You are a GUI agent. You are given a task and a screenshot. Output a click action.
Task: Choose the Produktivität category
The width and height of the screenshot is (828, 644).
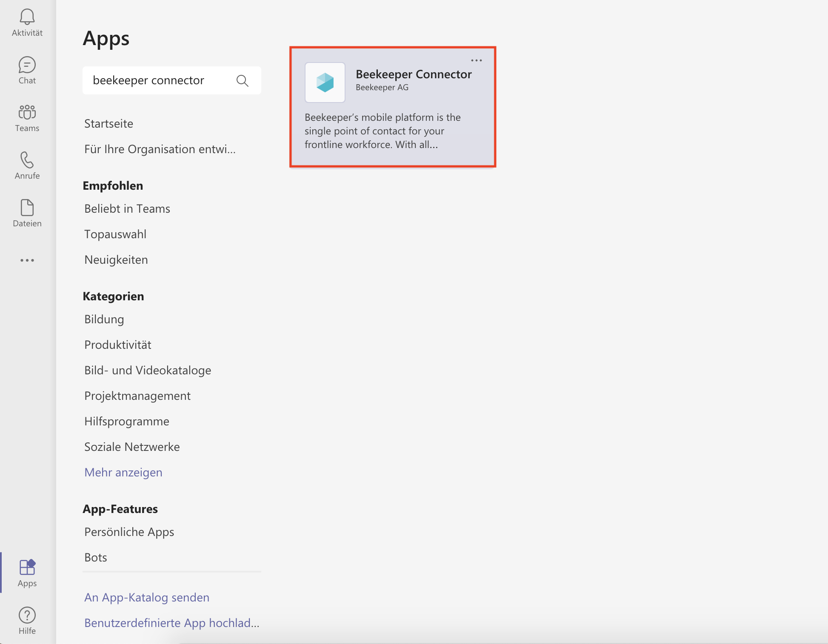pos(118,345)
